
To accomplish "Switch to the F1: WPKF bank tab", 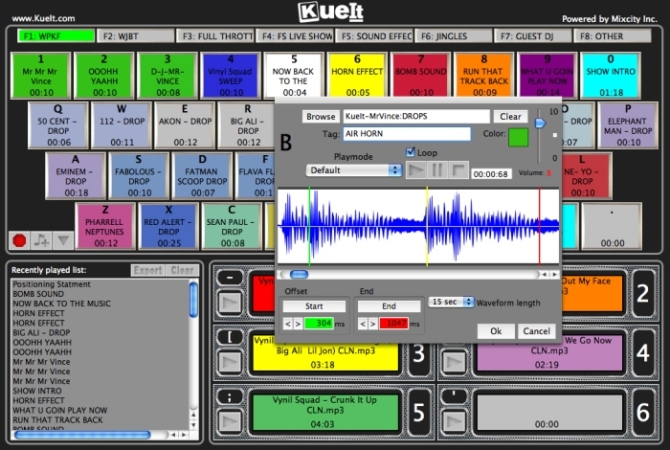I will click(56, 36).
